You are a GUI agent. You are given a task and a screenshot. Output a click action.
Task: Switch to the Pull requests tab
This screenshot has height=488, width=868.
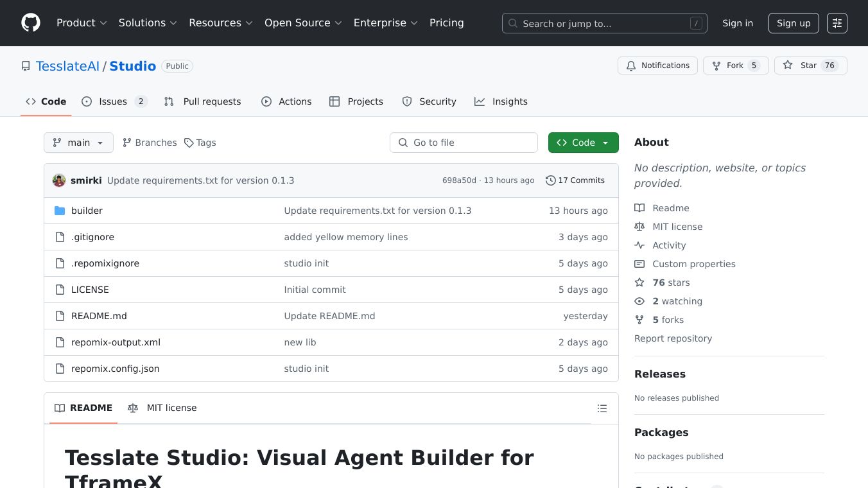click(x=203, y=101)
